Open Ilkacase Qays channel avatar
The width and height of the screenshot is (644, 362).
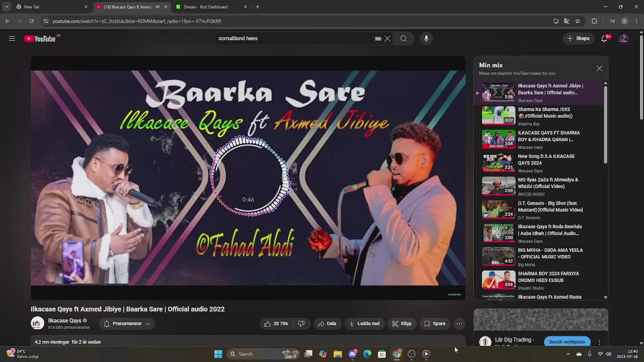(37, 323)
